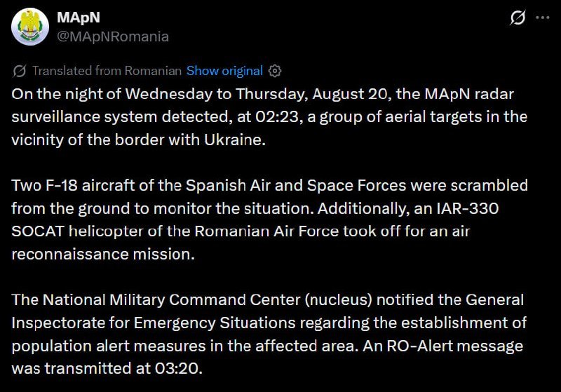Click the Show original link
This screenshot has height=392, width=561.
click(x=224, y=71)
